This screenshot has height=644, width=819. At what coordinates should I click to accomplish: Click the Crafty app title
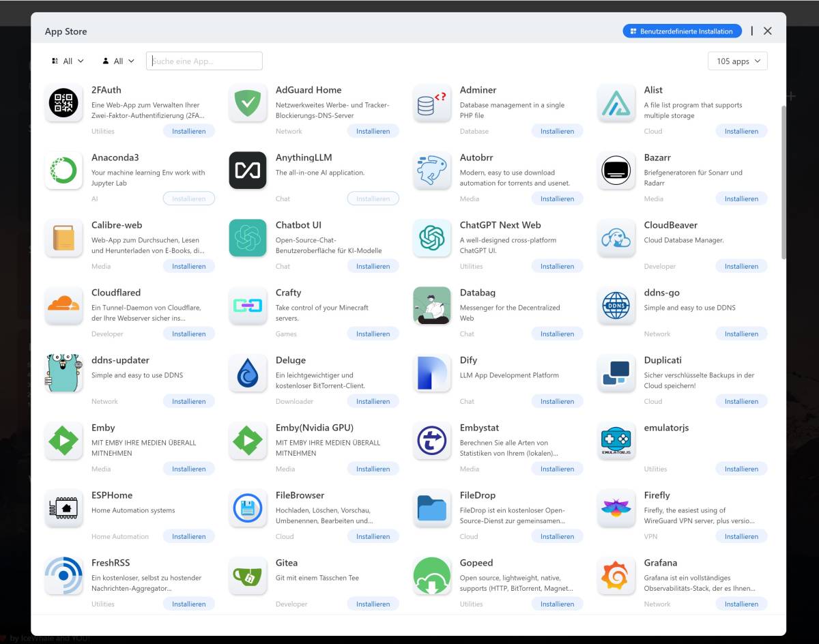pyautogui.click(x=288, y=293)
